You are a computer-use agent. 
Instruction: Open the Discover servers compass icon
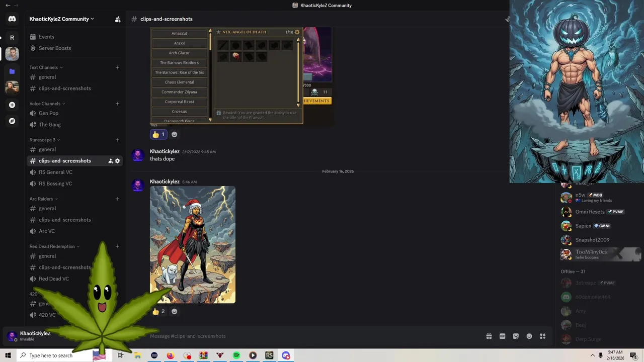pyautogui.click(x=12, y=121)
